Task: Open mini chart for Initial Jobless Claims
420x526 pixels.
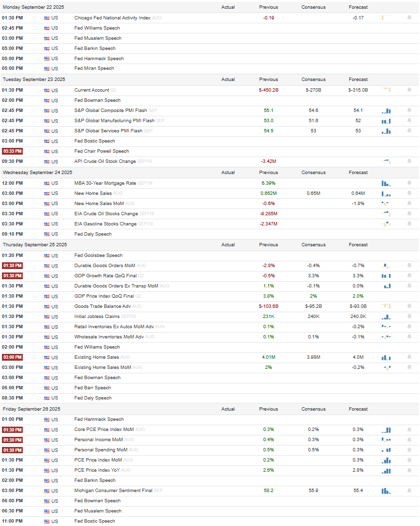Action: 386,317
